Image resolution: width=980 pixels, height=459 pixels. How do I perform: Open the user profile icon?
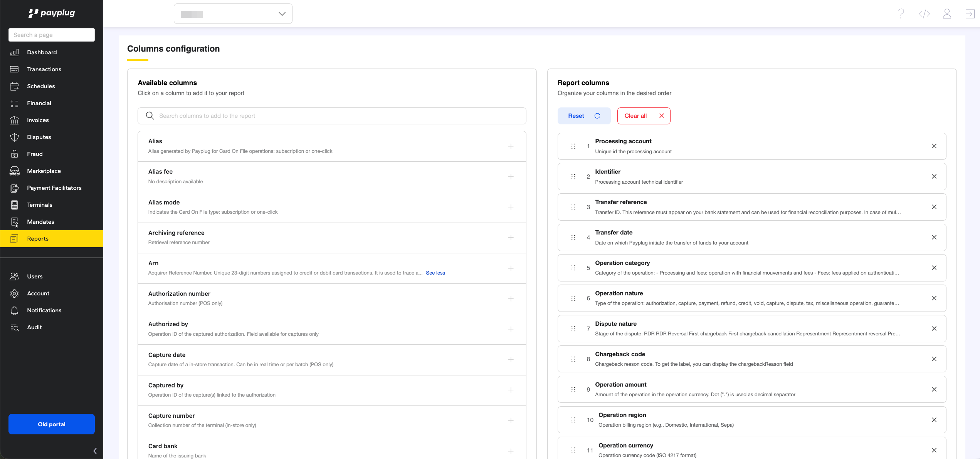pyautogui.click(x=947, y=14)
